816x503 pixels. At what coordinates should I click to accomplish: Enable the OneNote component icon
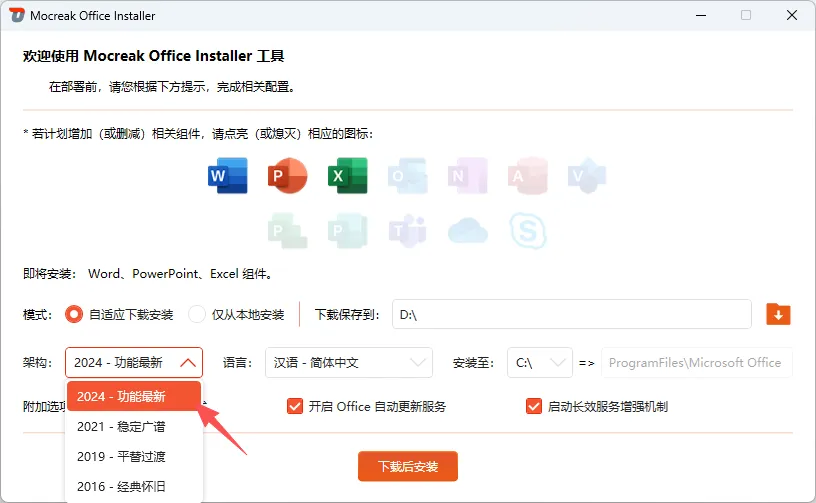coord(468,176)
